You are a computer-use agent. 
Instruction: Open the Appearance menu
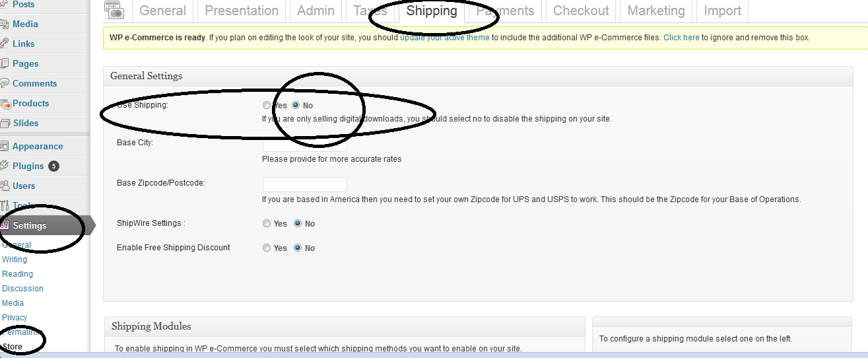point(38,146)
